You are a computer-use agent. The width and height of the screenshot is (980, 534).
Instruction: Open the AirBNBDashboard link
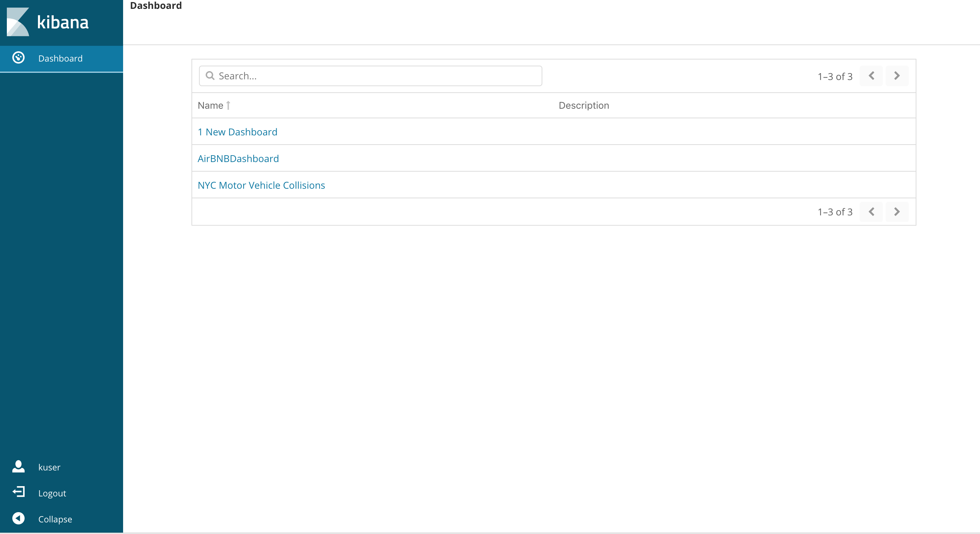[238, 159]
